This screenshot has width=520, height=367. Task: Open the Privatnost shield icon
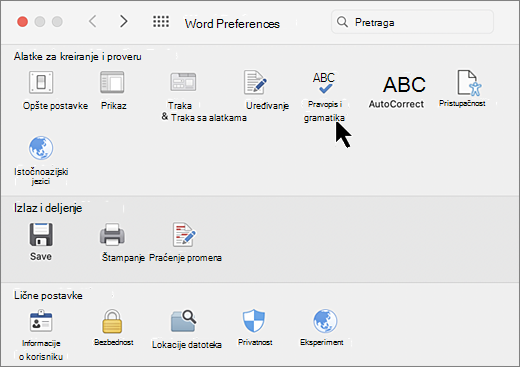pos(254,321)
